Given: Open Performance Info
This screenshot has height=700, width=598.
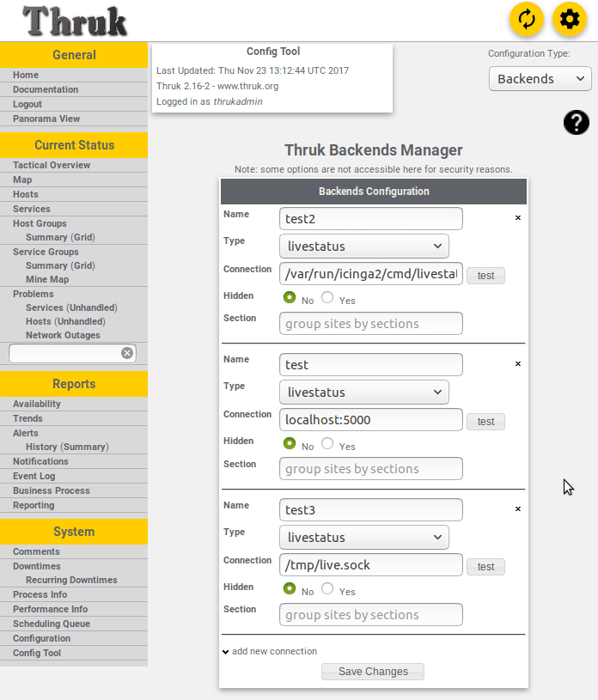Looking at the screenshot, I should point(50,609).
